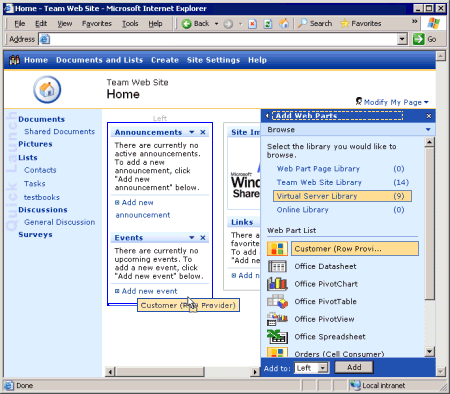Open the testbooks list
The image size is (450, 394).
point(42,197)
